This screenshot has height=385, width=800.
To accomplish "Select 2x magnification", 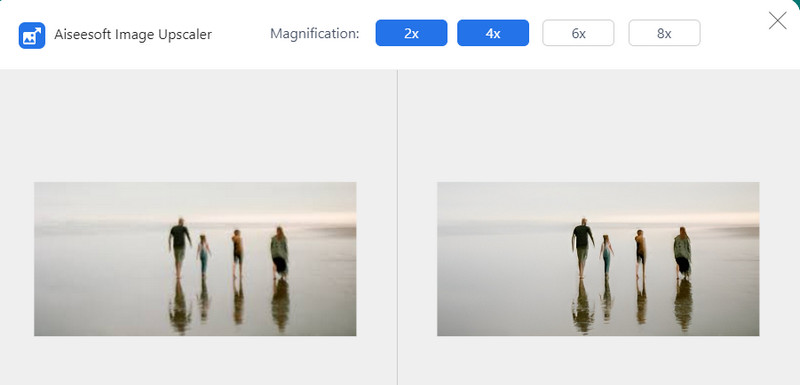I will click(411, 33).
